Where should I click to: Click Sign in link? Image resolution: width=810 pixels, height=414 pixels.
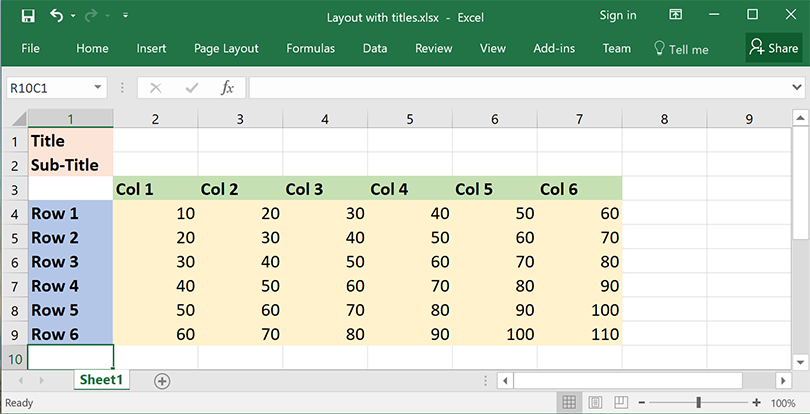(x=618, y=16)
